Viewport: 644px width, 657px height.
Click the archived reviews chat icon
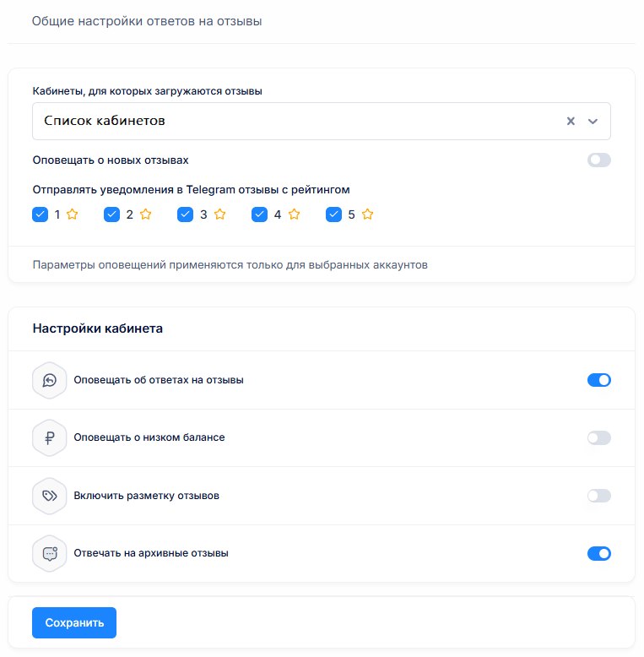click(49, 554)
